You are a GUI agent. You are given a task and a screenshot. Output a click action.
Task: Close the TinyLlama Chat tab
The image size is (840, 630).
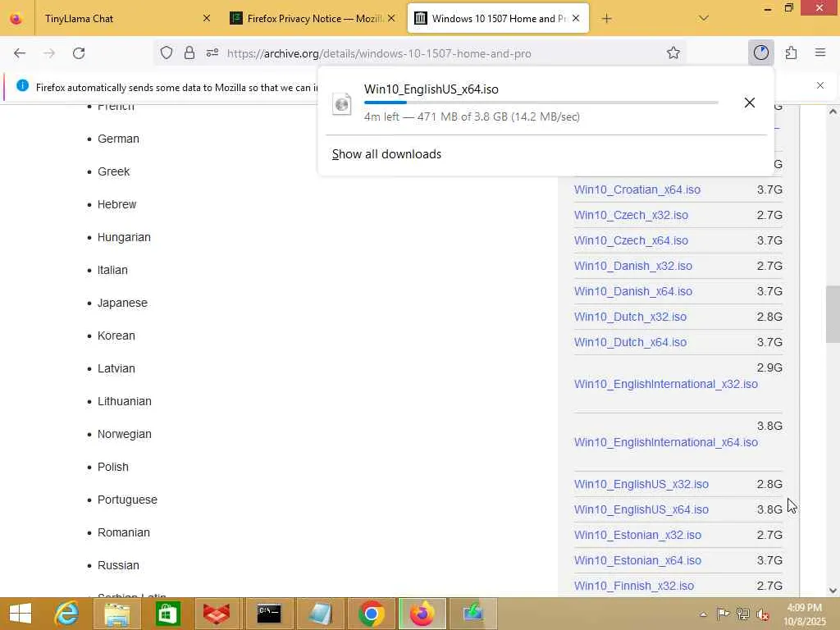[x=207, y=19]
